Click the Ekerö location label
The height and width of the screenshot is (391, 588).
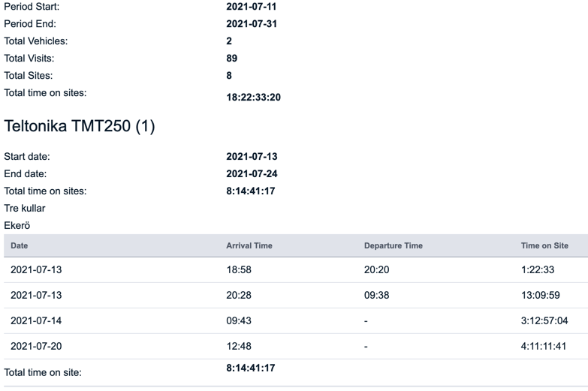[x=17, y=225]
